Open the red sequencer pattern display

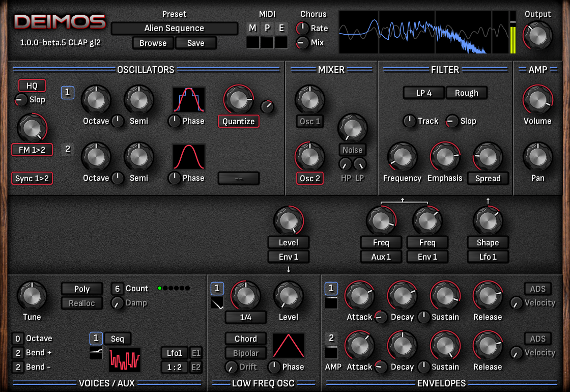coord(125,360)
